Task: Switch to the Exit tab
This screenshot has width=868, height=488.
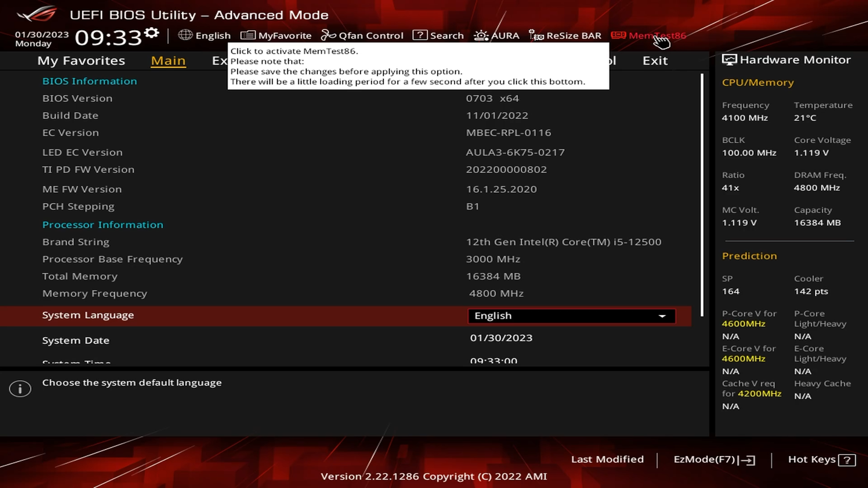Action: (655, 60)
